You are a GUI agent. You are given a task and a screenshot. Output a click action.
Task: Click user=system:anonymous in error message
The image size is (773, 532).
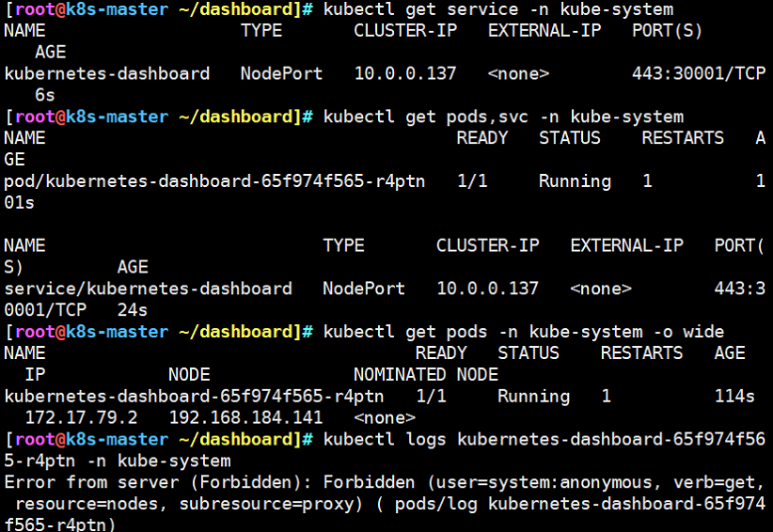tap(544, 482)
